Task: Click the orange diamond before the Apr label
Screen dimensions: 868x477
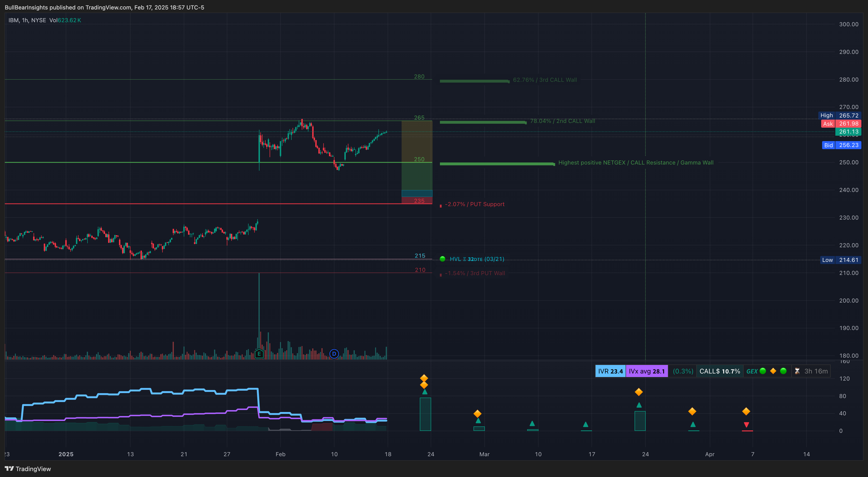Action: pos(692,411)
